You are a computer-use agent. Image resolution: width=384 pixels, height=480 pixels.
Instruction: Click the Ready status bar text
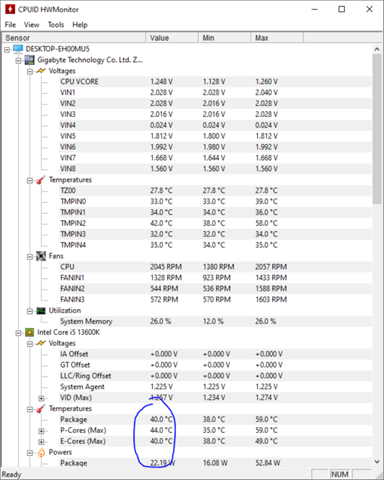pos(12,474)
